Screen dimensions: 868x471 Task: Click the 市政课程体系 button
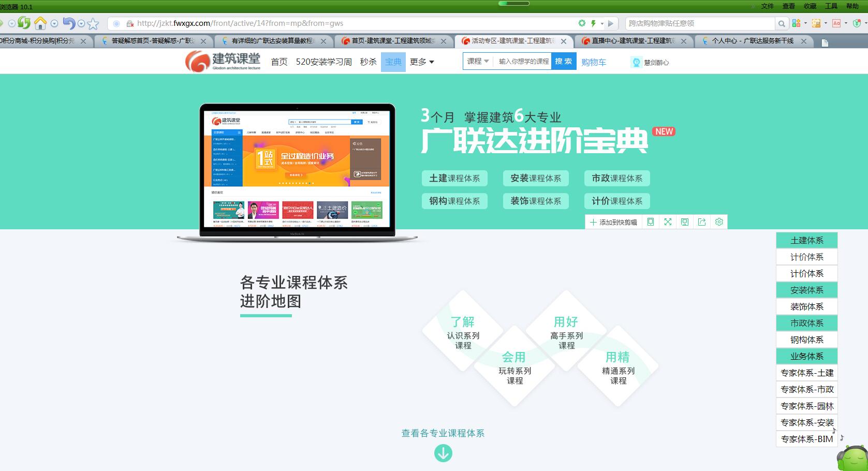coord(617,178)
